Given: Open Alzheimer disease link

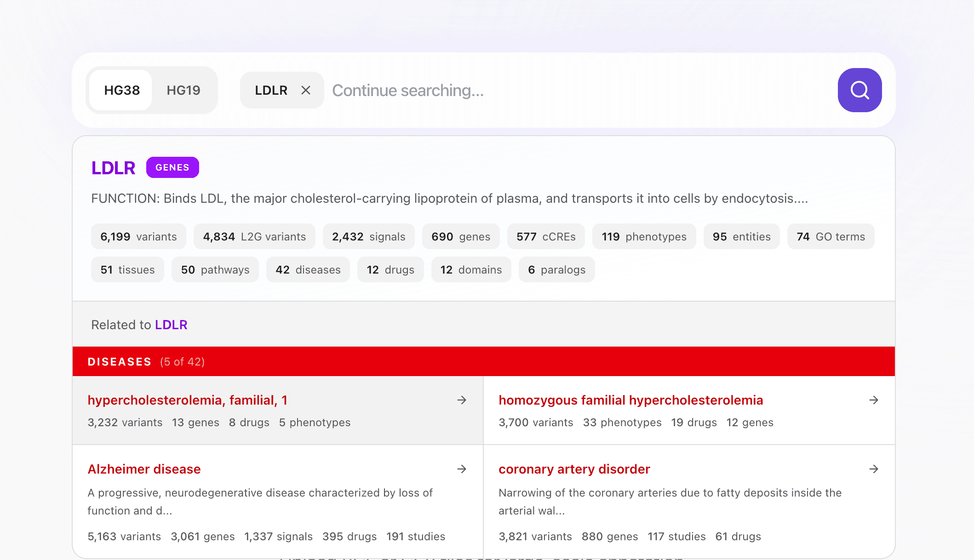Looking at the screenshot, I should coord(144,469).
